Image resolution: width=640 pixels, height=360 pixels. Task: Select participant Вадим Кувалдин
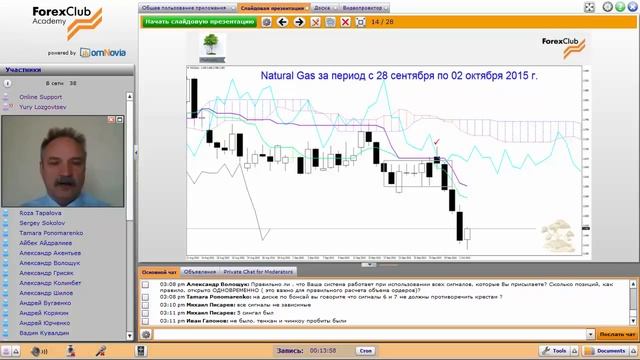coord(44,333)
